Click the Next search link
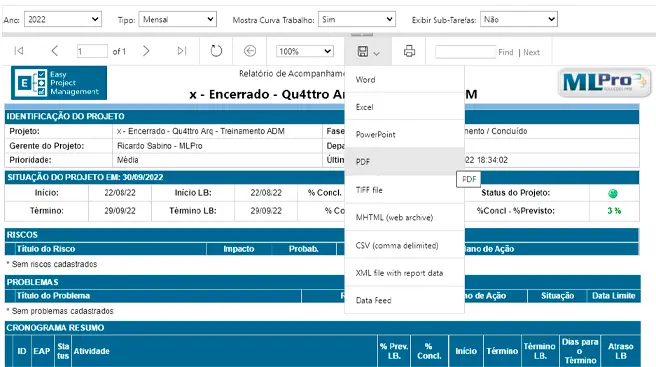This screenshot has height=367, width=656. (x=531, y=52)
